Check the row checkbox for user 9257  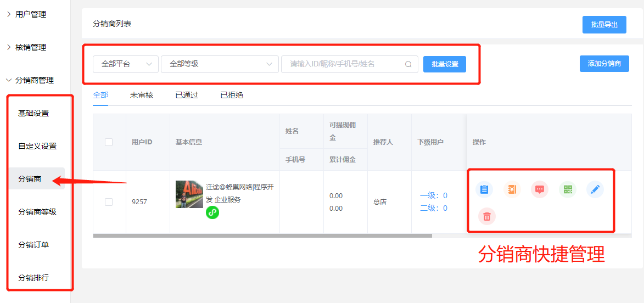[x=109, y=202]
